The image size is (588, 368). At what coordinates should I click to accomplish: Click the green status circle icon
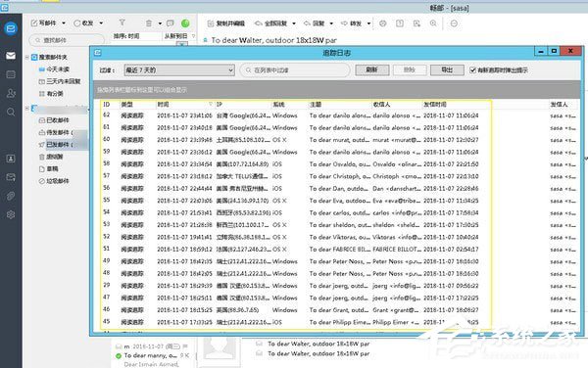185,23
